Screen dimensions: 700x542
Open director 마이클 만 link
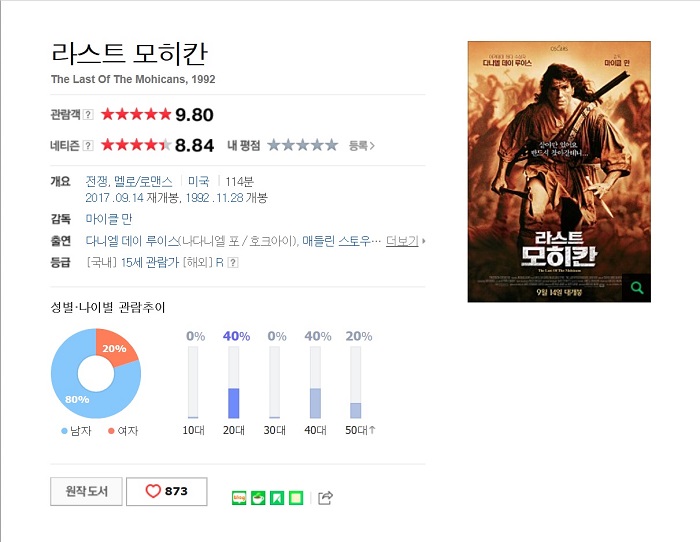point(108,219)
